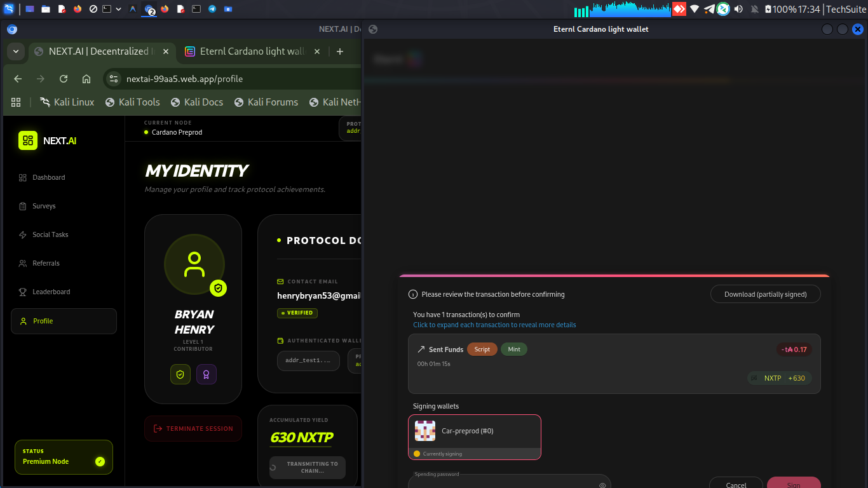Click the Cardano Preprod current node label
Screen dimensions: 868x488
(x=177, y=132)
